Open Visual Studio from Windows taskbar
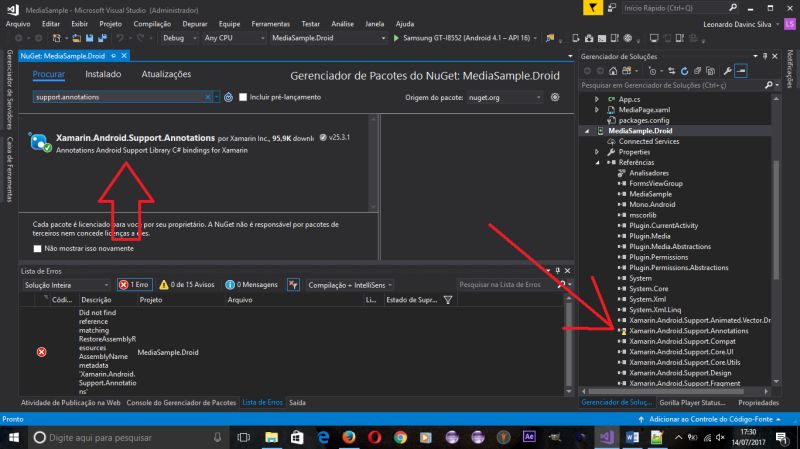The width and height of the screenshot is (800, 449). click(607, 437)
